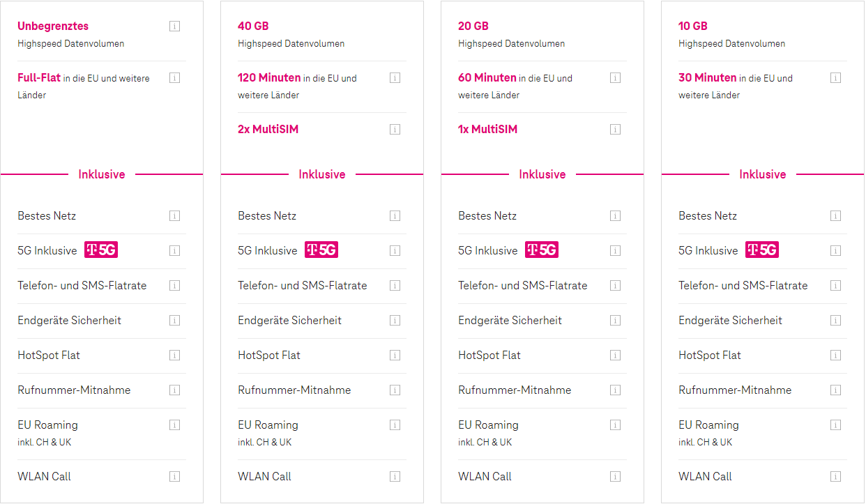This screenshot has width=866, height=504.
Task: Click info icon for 30 Minuten EU
Action: tap(835, 77)
